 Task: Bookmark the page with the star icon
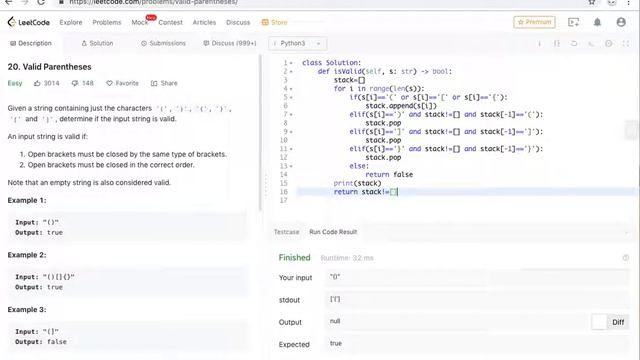[x=591, y=2]
